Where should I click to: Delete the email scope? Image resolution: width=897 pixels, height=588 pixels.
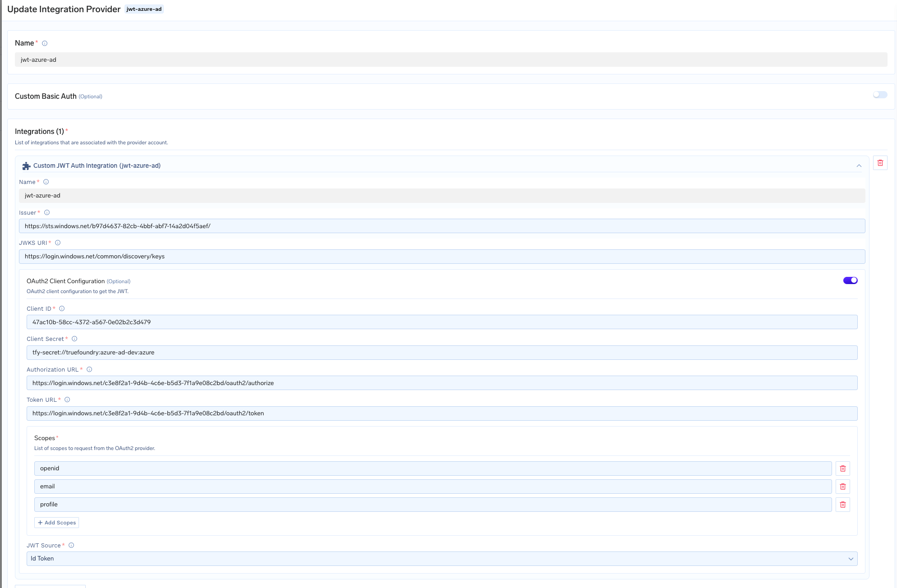[x=842, y=487]
